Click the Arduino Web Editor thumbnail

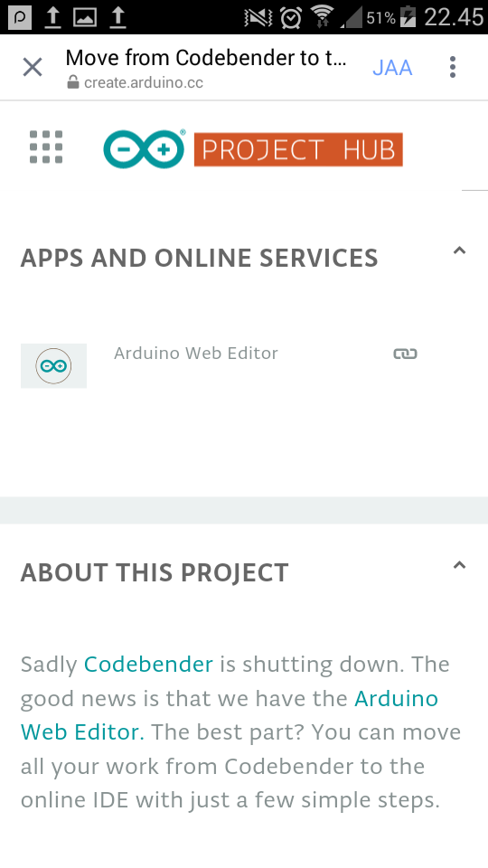click(x=53, y=366)
